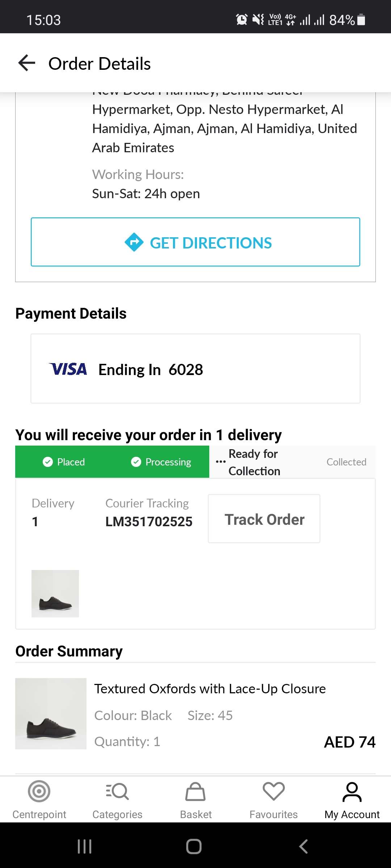Tap the back arrow in Order Details header
The height and width of the screenshot is (868, 391).
(x=27, y=63)
